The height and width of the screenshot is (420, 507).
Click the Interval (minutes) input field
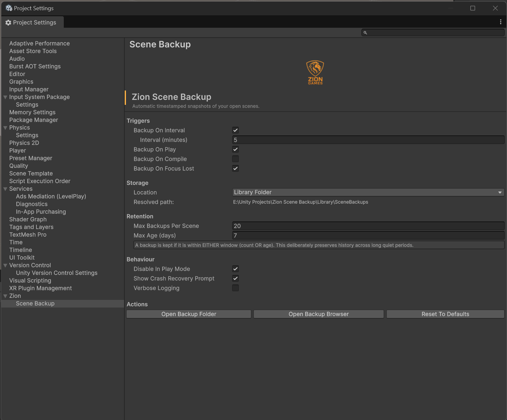coord(368,140)
